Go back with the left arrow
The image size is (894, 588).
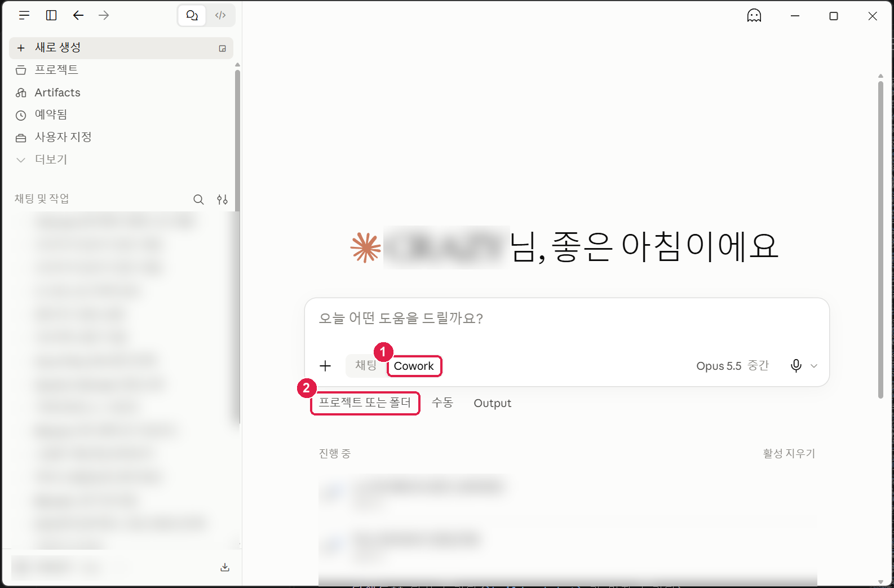click(78, 15)
